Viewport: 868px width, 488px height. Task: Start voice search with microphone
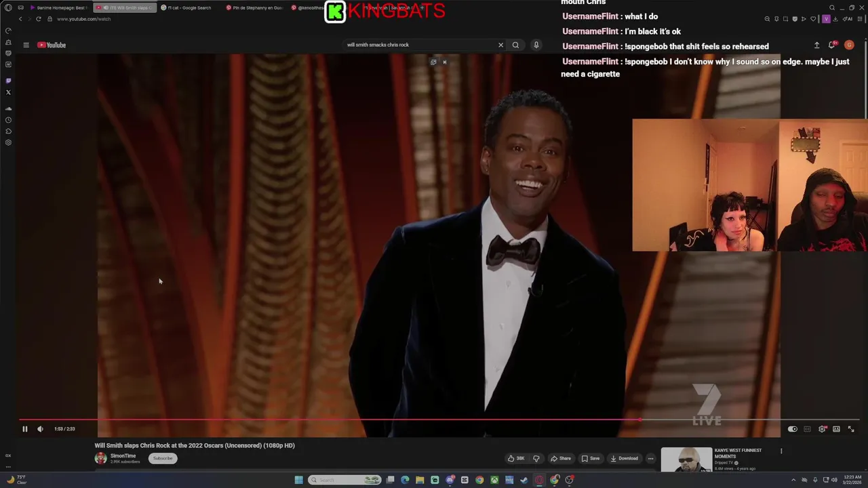point(536,45)
